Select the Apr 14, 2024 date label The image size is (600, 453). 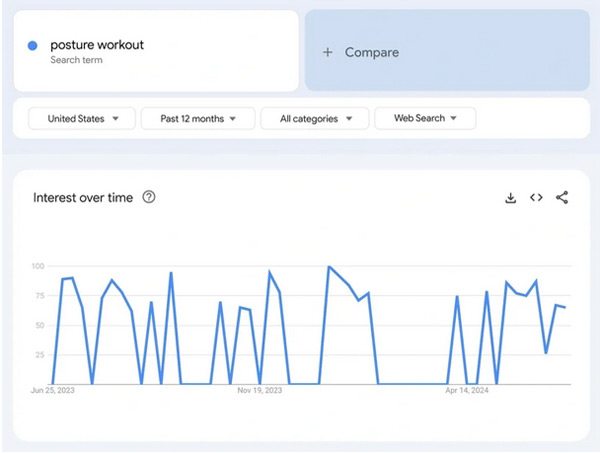pyautogui.click(x=466, y=391)
